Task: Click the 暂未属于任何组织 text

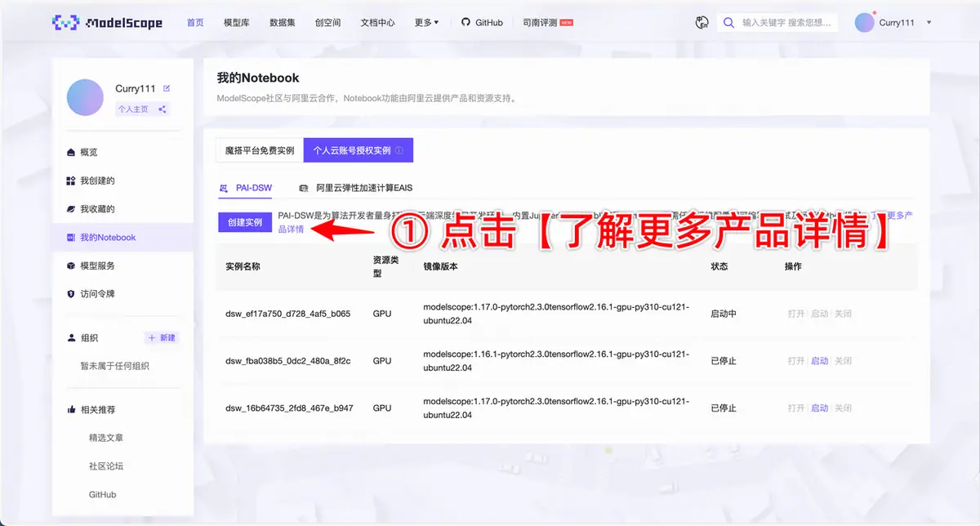Action: pos(114,367)
